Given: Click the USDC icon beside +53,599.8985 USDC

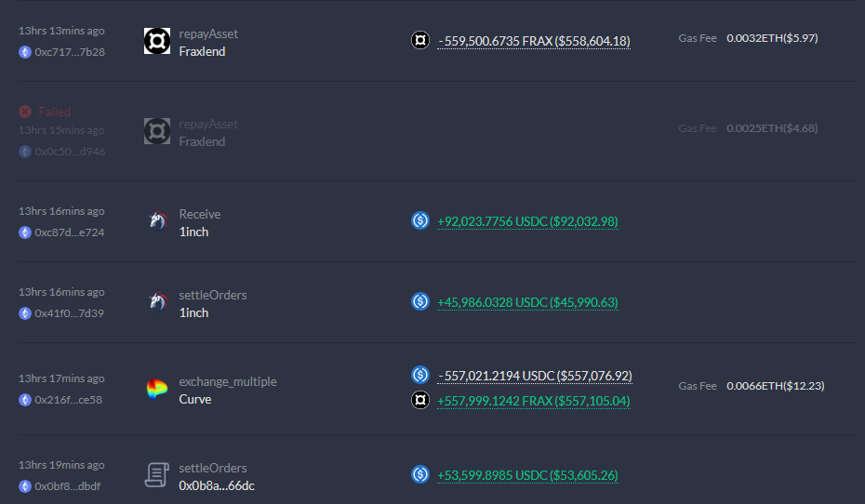Looking at the screenshot, I should [420, 474].
